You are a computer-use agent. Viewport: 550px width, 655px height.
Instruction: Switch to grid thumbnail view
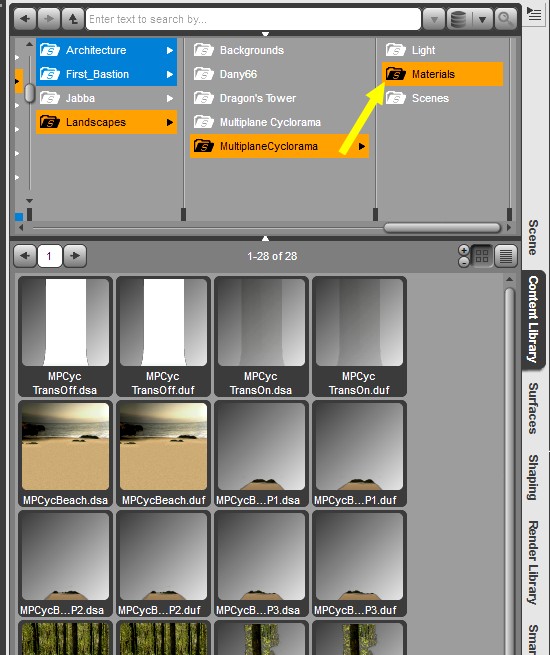pos(482,256)
